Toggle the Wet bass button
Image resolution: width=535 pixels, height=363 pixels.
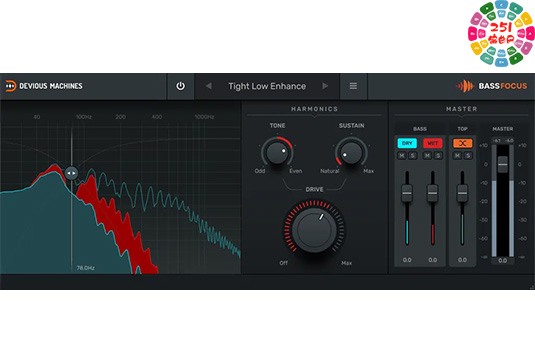click(x=433, y=143)
